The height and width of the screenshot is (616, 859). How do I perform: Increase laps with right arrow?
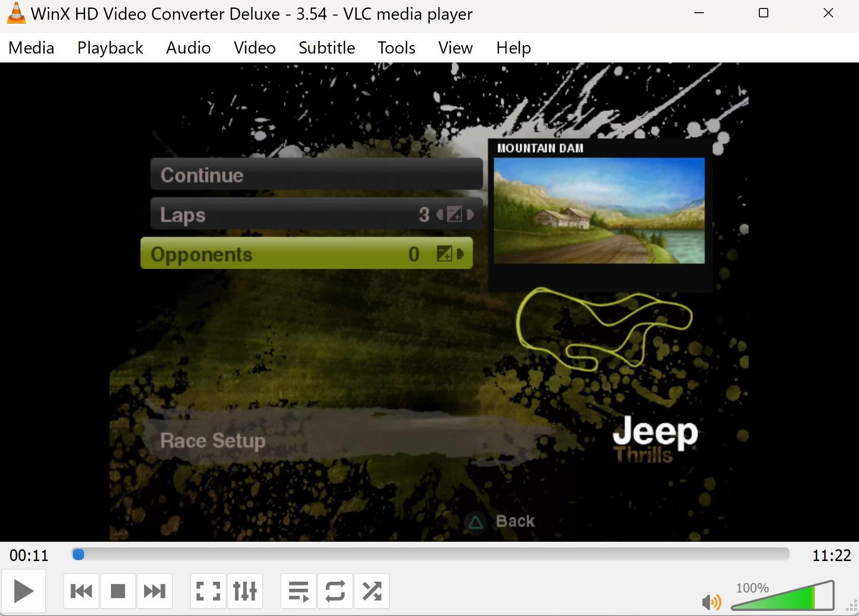click(x=470, y=215)
